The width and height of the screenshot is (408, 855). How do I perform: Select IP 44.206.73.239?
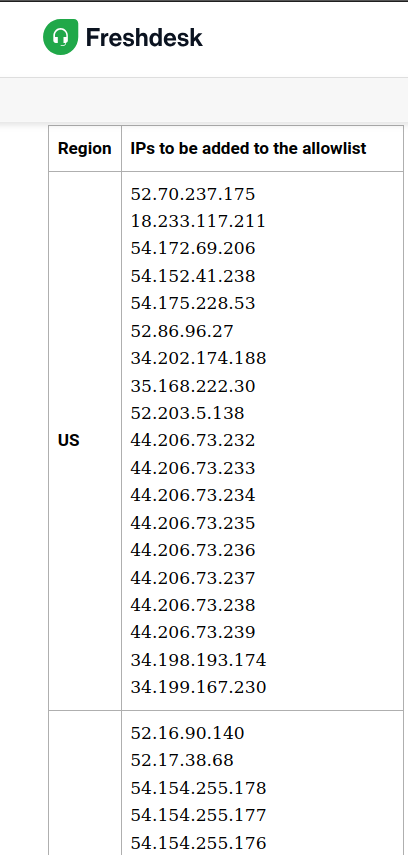click(193, 633)
